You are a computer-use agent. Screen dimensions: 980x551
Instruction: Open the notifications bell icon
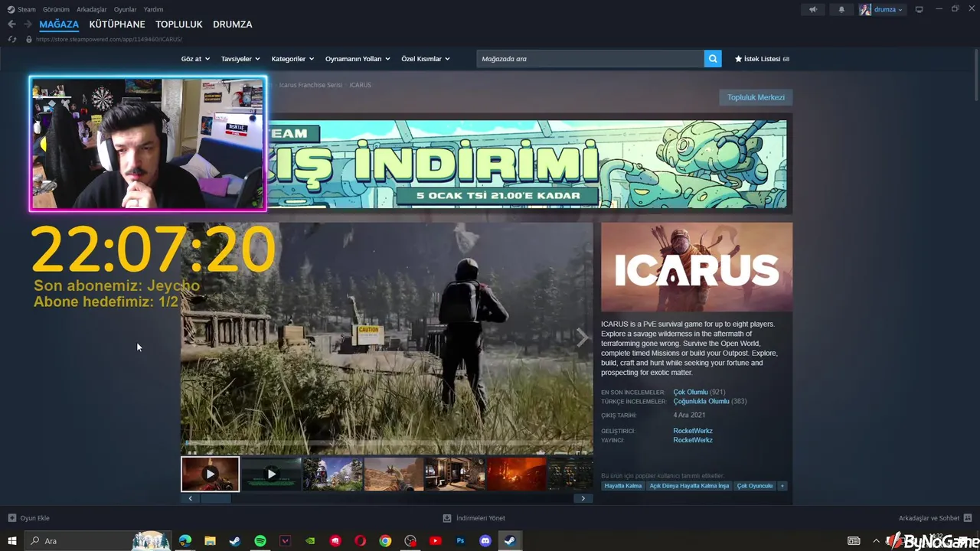pos(841,10)
